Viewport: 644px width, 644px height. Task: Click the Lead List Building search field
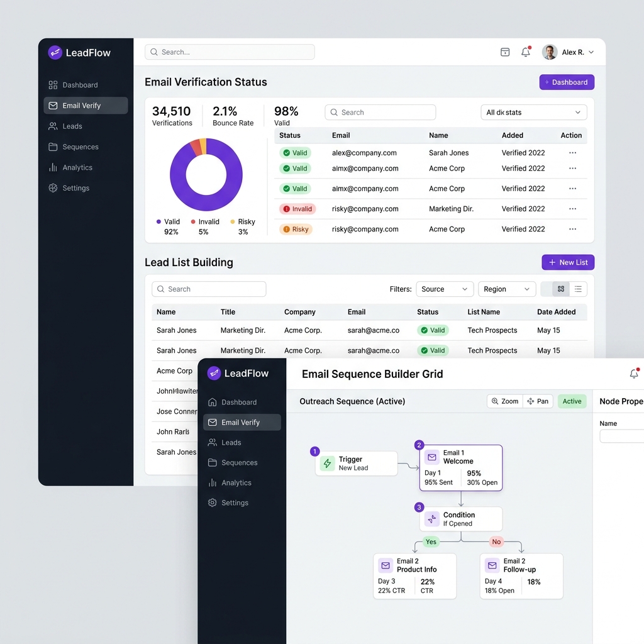209,289
